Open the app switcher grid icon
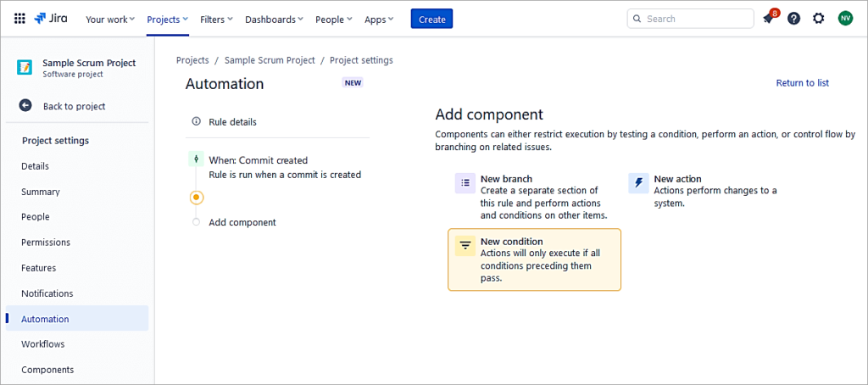This screenshot has height=385, width=868. [19, 19]
